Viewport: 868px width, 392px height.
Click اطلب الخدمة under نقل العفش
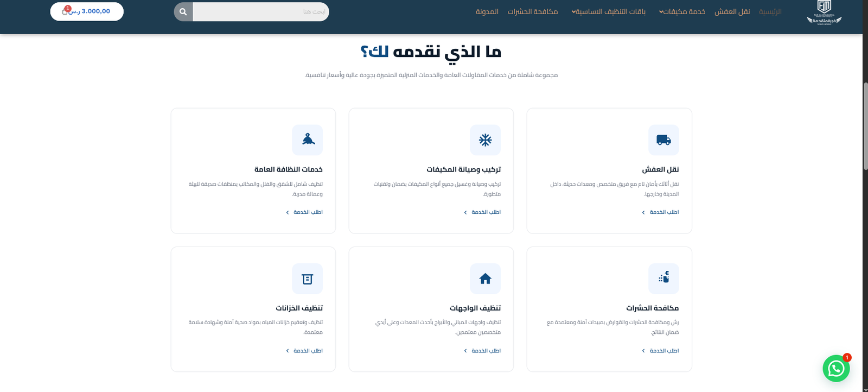coord(660,212)
